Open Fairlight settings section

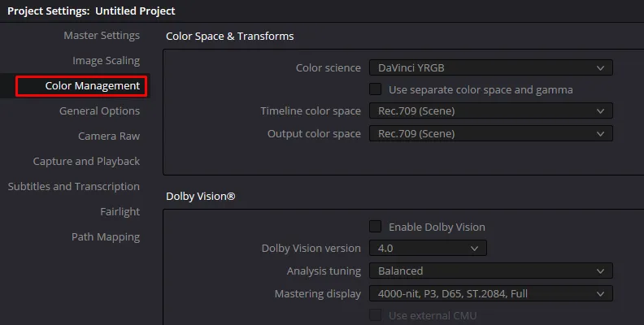click(120, 212)
